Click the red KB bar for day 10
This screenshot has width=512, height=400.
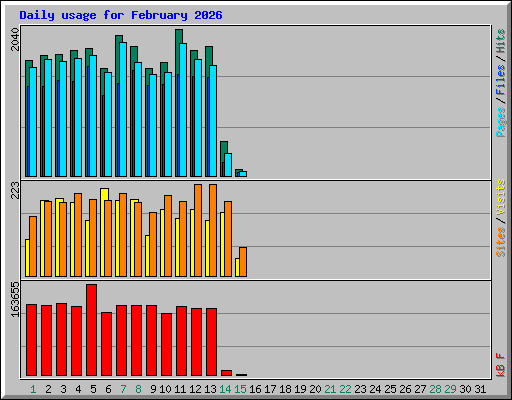point(167,345)
